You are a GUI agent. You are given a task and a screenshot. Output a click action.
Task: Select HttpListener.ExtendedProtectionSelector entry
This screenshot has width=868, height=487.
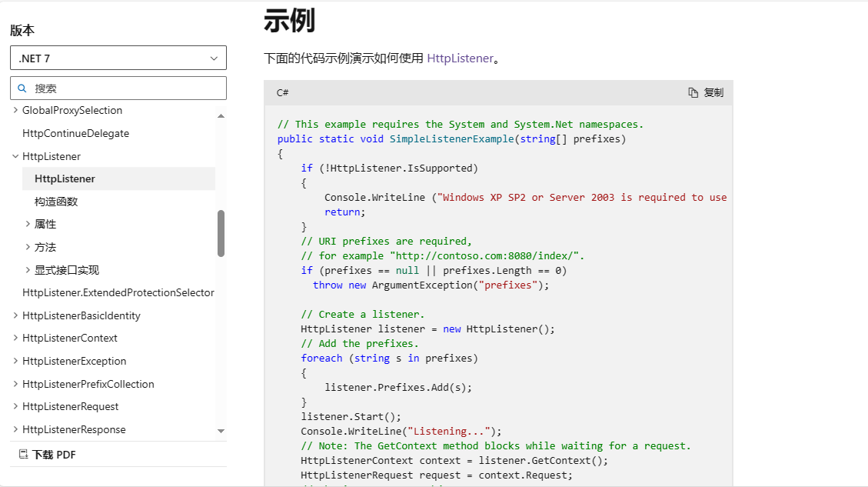[118, 293]
